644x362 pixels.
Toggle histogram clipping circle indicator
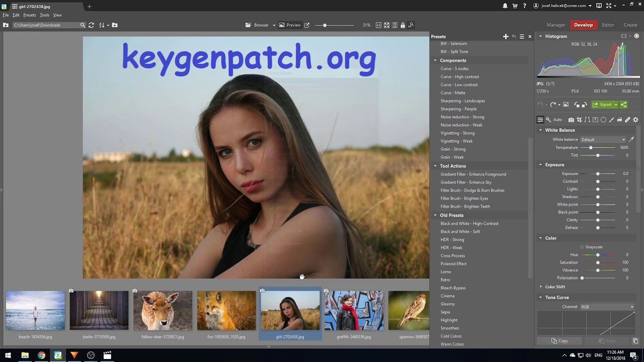pos(636,36)
